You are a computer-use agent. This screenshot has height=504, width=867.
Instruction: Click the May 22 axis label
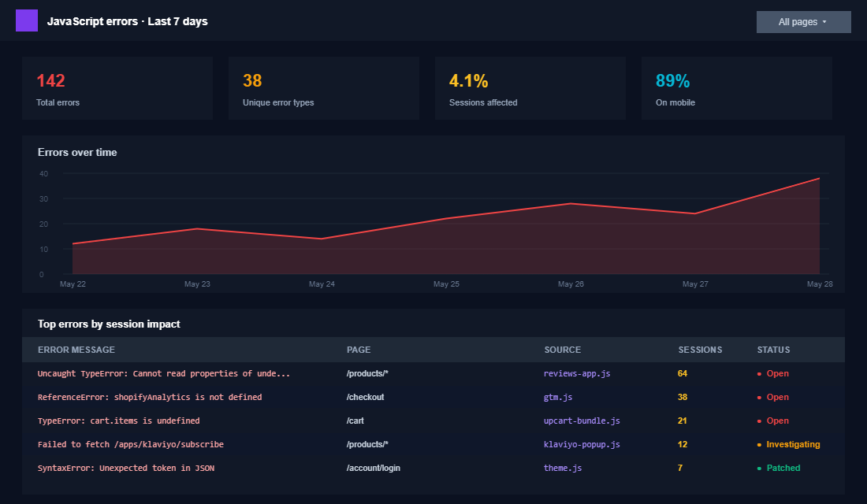73,284
